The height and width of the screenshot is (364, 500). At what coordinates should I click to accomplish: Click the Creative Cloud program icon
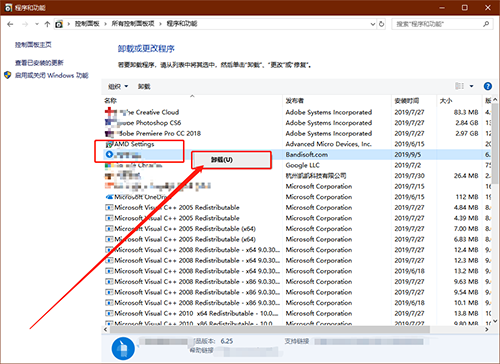coord(109,112)
